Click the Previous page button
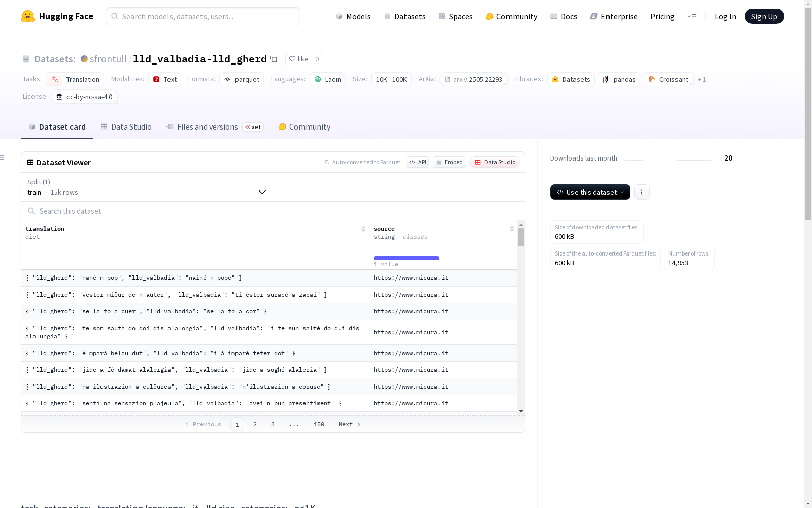 [x=203, y=424]
